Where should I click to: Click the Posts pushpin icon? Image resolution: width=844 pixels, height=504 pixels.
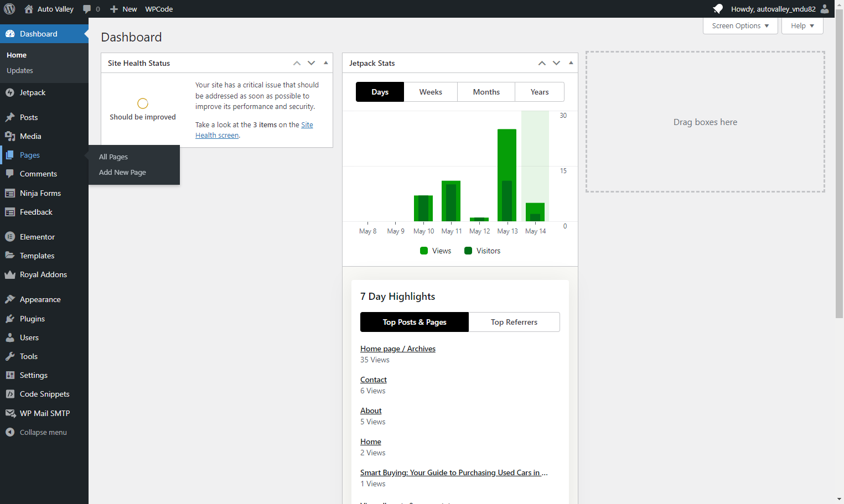10,117
